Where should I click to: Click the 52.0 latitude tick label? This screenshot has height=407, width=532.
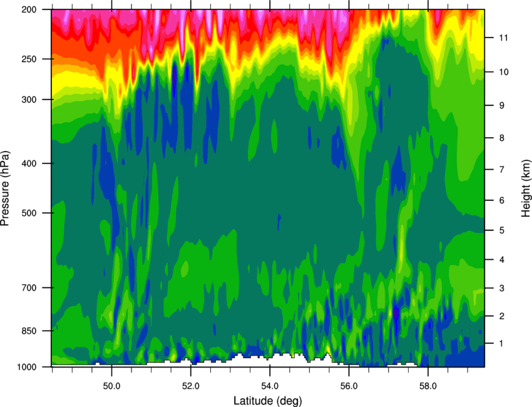[x=191, y=386]
